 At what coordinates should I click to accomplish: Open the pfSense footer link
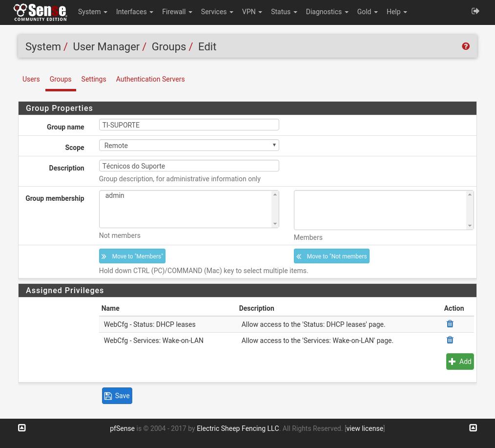pyautogui.click(x=122, y=428)
